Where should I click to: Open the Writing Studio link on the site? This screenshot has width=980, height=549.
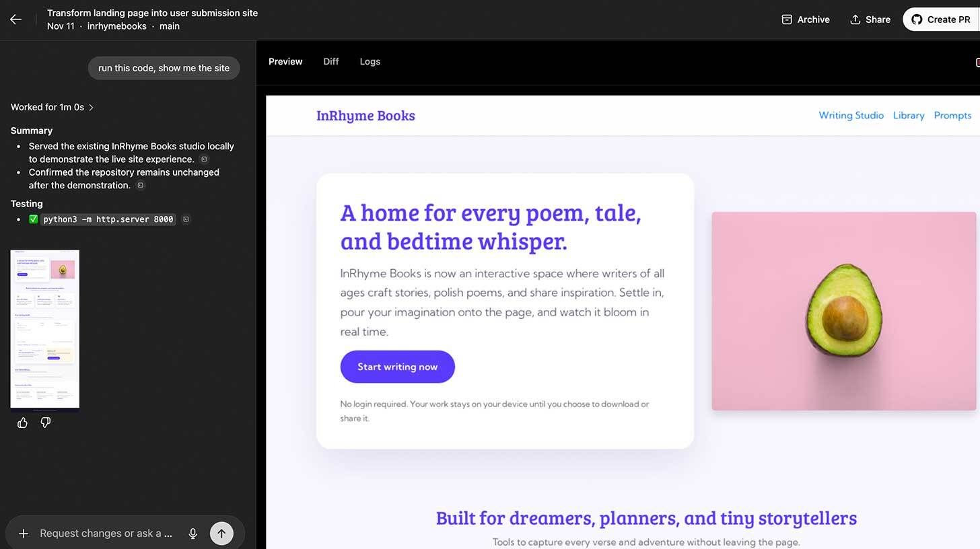[851, 115]
